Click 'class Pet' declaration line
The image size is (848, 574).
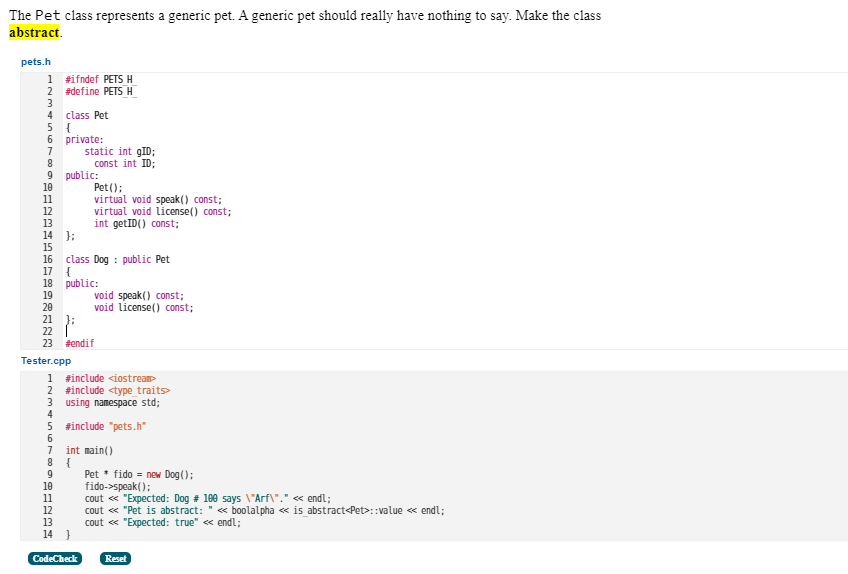(x=87, y=115)
